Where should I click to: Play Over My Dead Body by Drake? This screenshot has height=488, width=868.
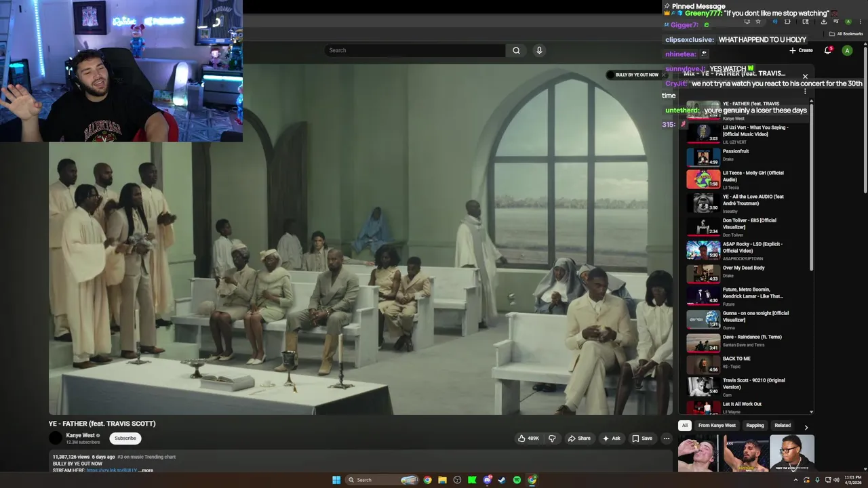(x=745, y=273)
